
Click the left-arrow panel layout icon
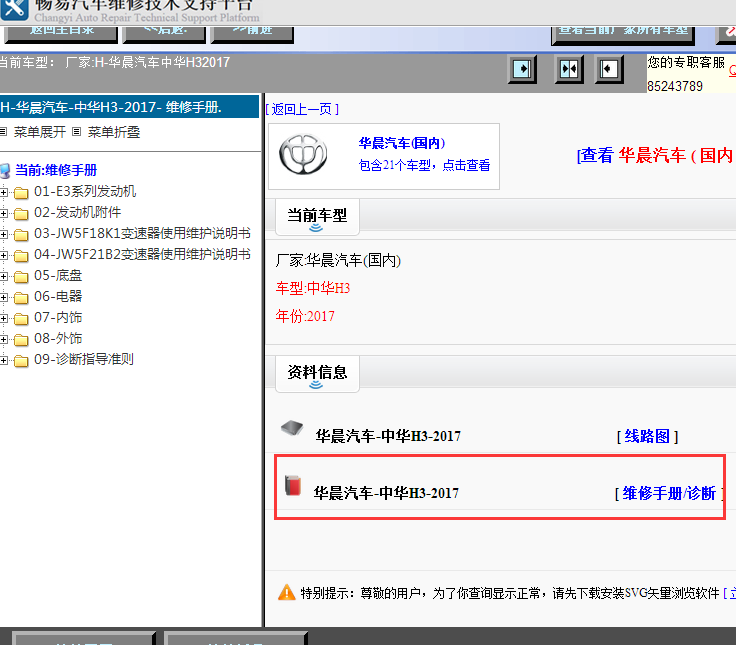click(x=609, y=69)
